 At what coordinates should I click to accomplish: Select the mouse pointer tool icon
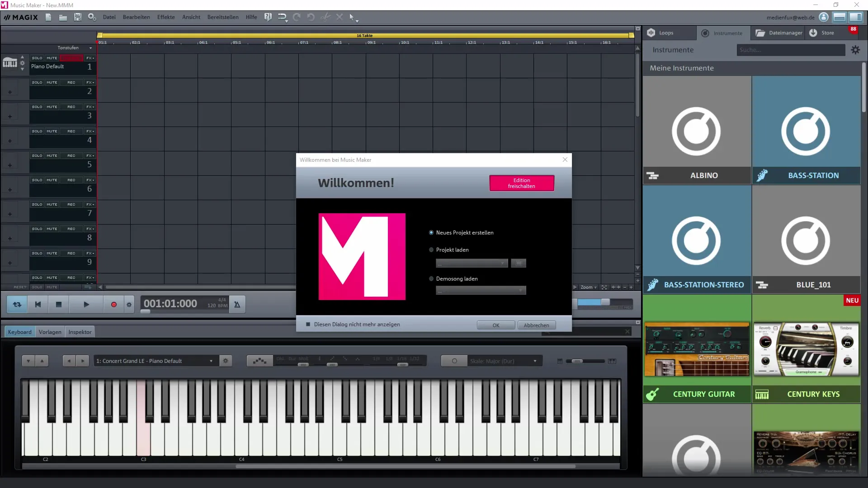point(352,17)
